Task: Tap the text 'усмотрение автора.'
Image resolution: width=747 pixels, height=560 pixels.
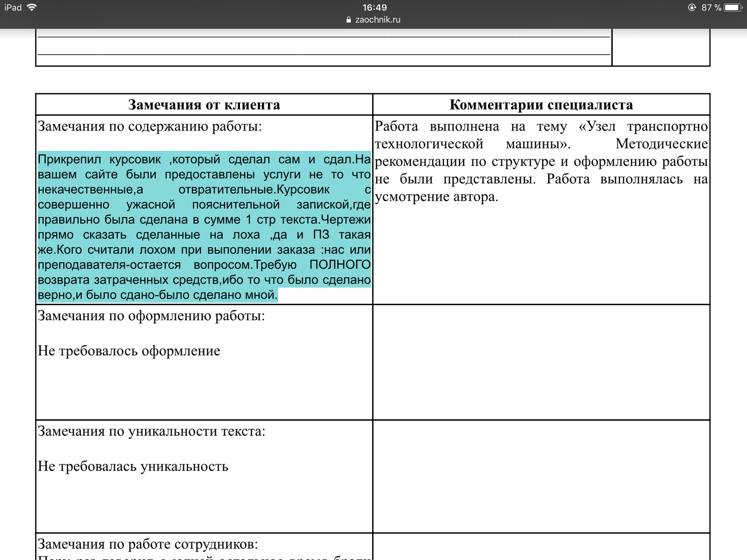Action: click(437, 196)
